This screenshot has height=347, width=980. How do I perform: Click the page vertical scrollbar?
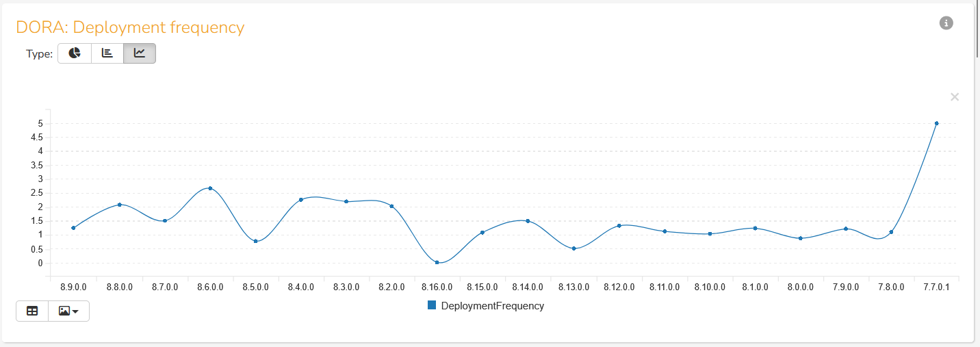click(x=977, y=27)
